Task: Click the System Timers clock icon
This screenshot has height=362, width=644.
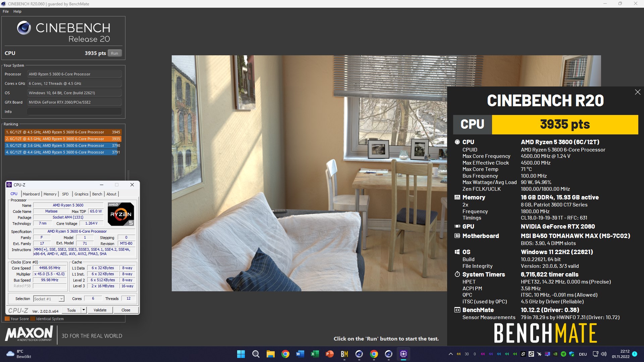Action: [457, 274]
